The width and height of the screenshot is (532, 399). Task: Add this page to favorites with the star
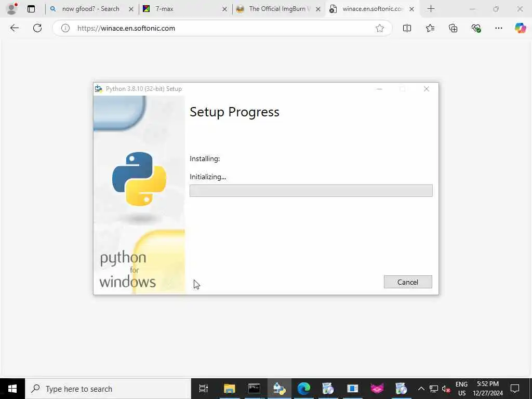pyautogui.click(x=380, y=28)
